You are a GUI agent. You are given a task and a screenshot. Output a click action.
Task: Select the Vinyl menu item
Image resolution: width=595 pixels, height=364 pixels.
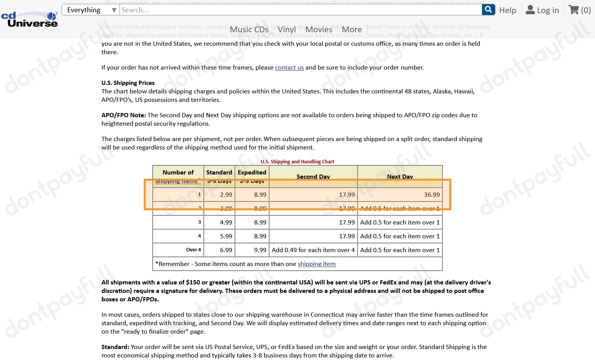click(286, 30)
